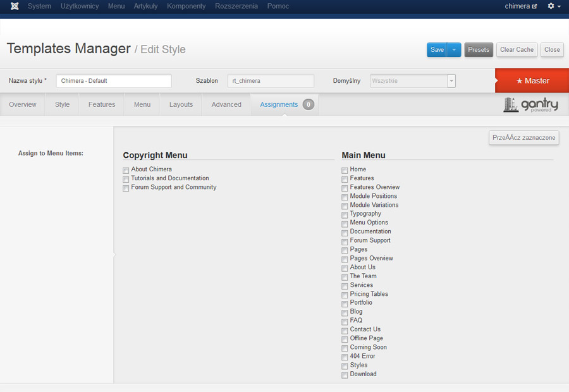
Task: Focus the Nazwa stylu input field
Action: click(x=114, y=81)
